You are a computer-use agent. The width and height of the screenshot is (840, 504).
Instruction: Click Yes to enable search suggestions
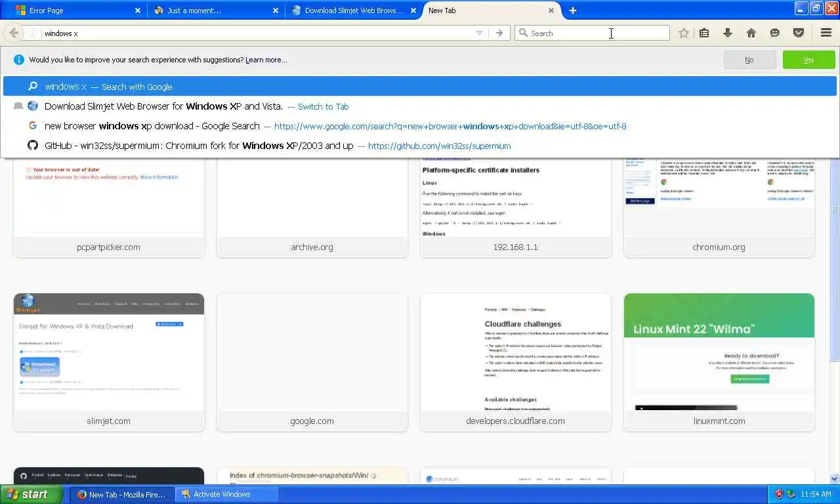tap(808, 60)
